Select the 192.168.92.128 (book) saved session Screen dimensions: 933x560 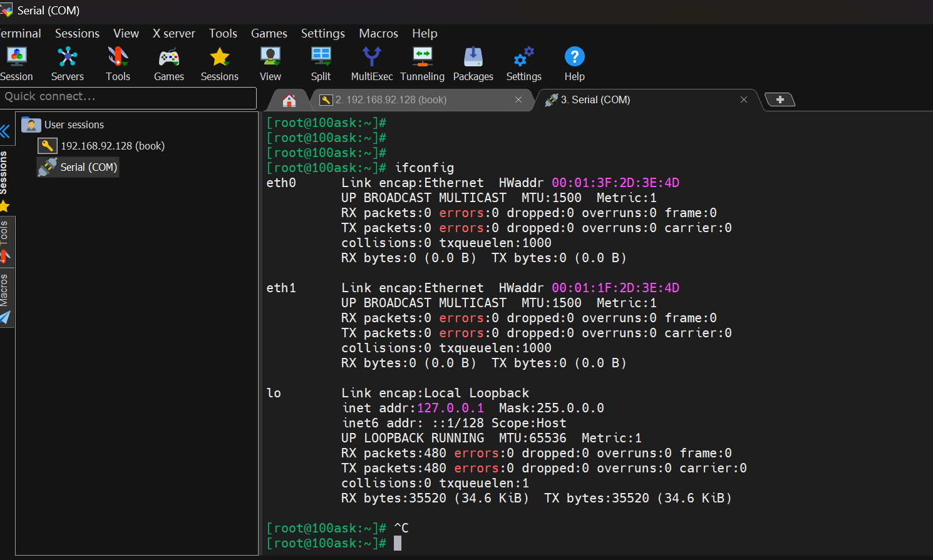point(112,146)
